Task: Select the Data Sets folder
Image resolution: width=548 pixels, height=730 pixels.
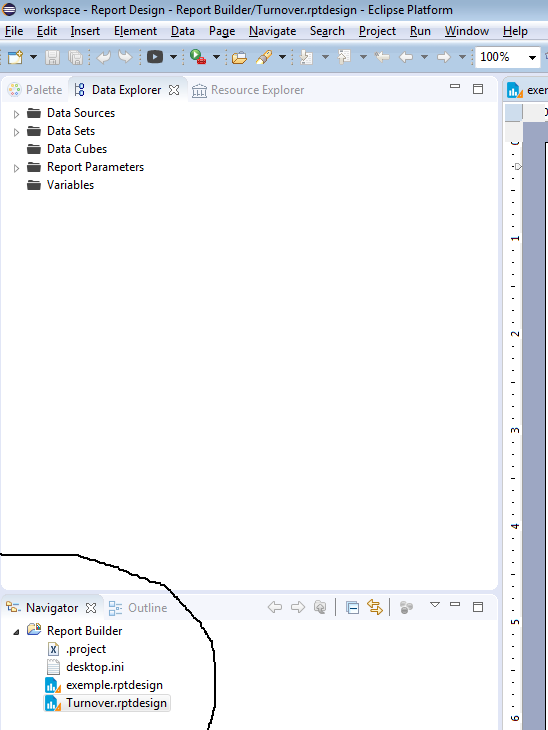Action: 61,131
